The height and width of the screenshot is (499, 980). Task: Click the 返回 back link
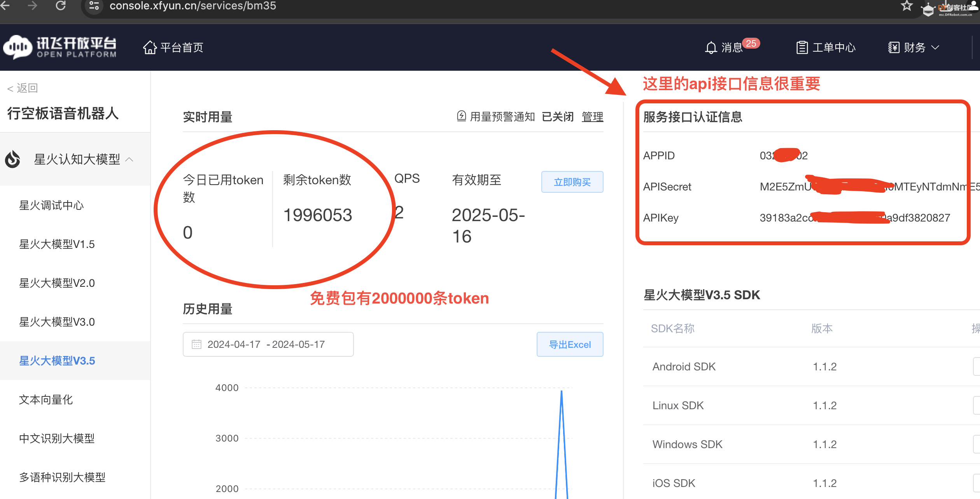click(23, 88)
